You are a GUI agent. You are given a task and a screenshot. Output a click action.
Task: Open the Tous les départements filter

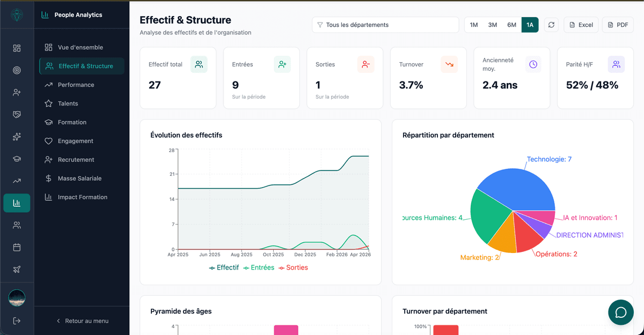coord(385,25)
